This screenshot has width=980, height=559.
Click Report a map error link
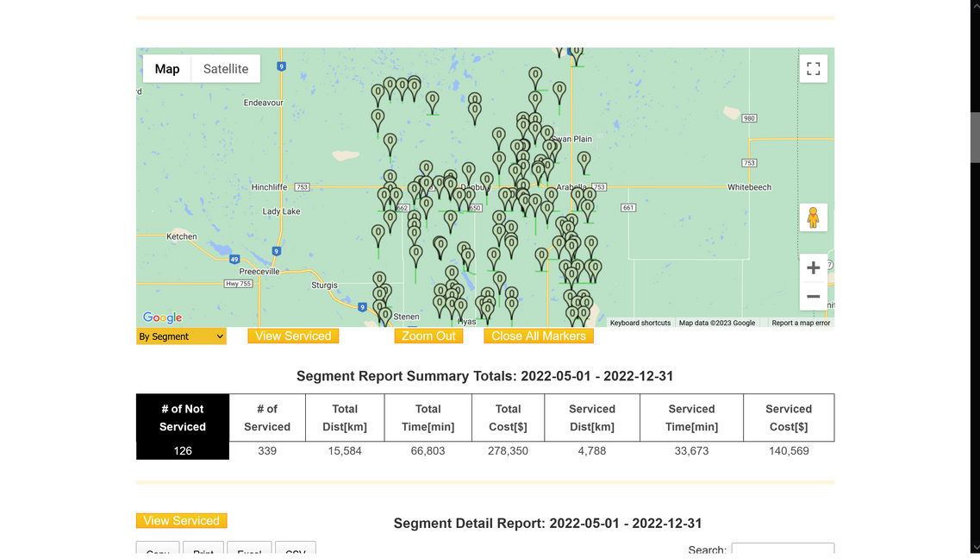[801, 323]
